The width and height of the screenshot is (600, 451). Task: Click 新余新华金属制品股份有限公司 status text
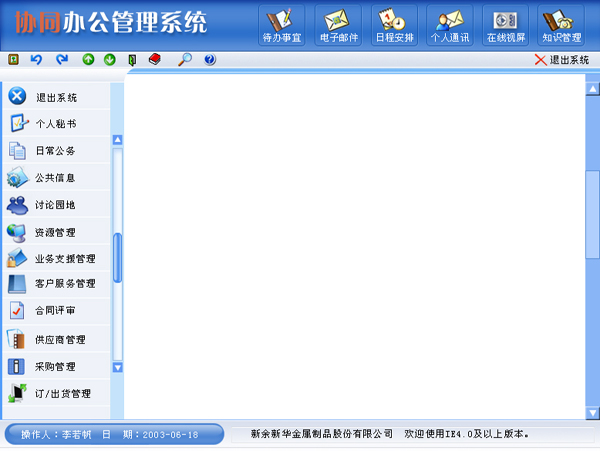click(322, 434)
